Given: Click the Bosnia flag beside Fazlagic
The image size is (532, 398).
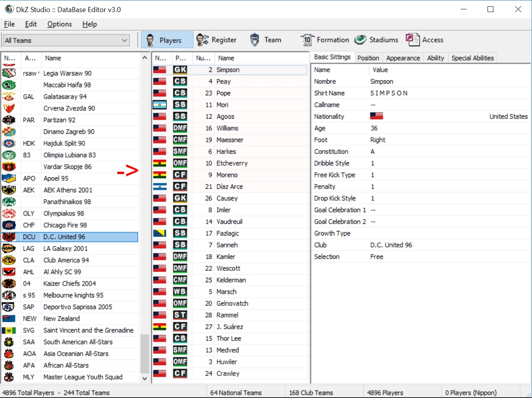Looking at the screenshot, I should pyautogui.click(x=160, y=233).
